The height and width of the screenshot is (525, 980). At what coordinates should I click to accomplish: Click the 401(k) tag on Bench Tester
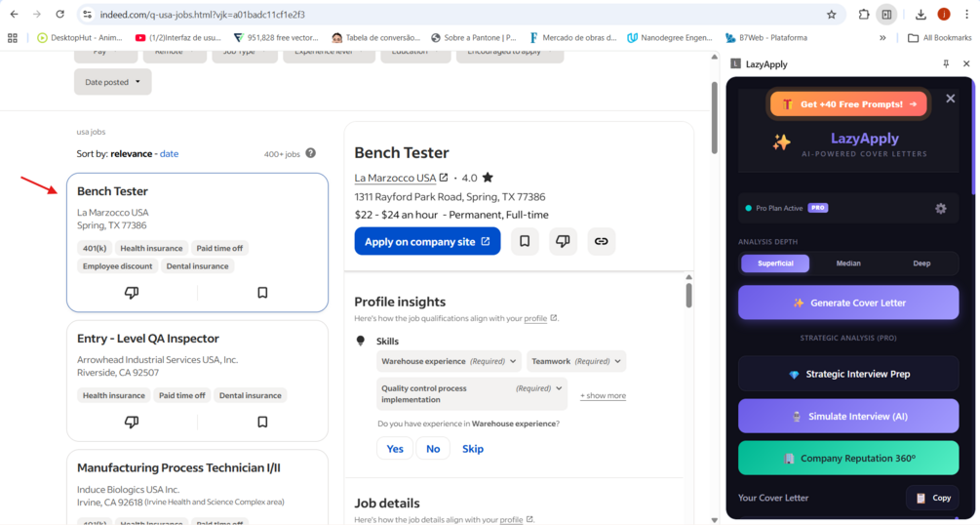[95, 249]
